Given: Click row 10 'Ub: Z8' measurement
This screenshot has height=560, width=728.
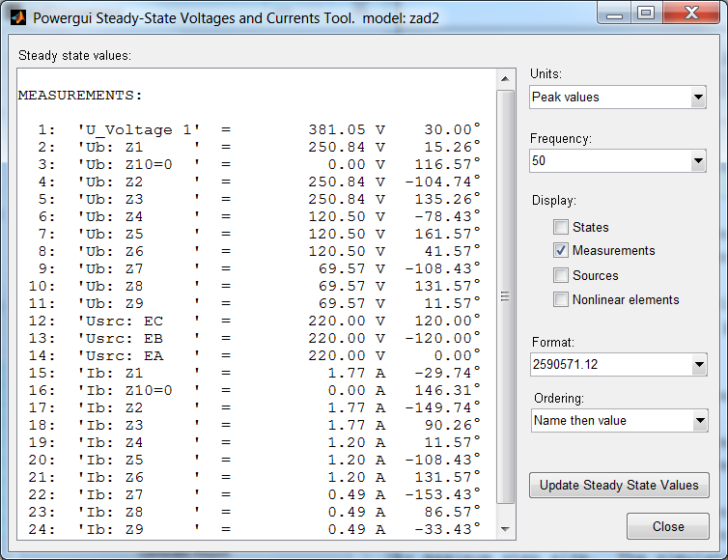Looking at the screenshot, I should (254, 287).
